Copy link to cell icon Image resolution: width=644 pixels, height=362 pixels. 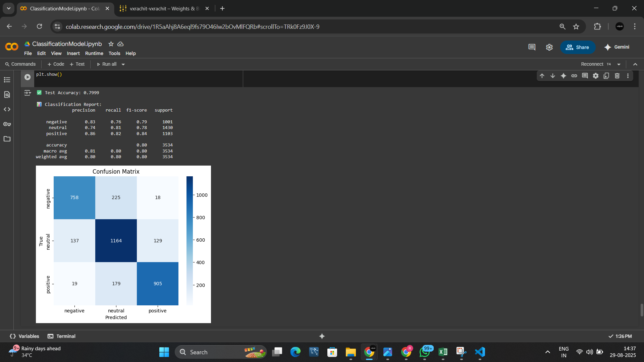pos(574,76)
